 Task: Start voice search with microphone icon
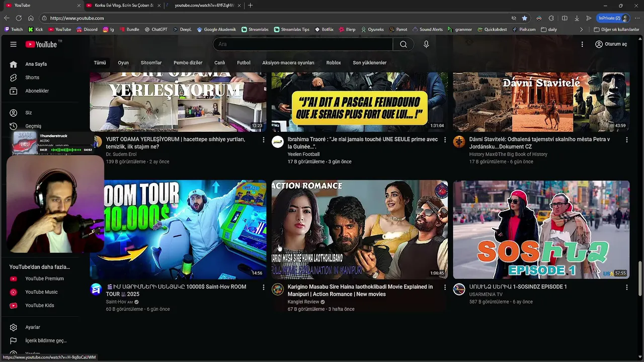coord(426,44)
